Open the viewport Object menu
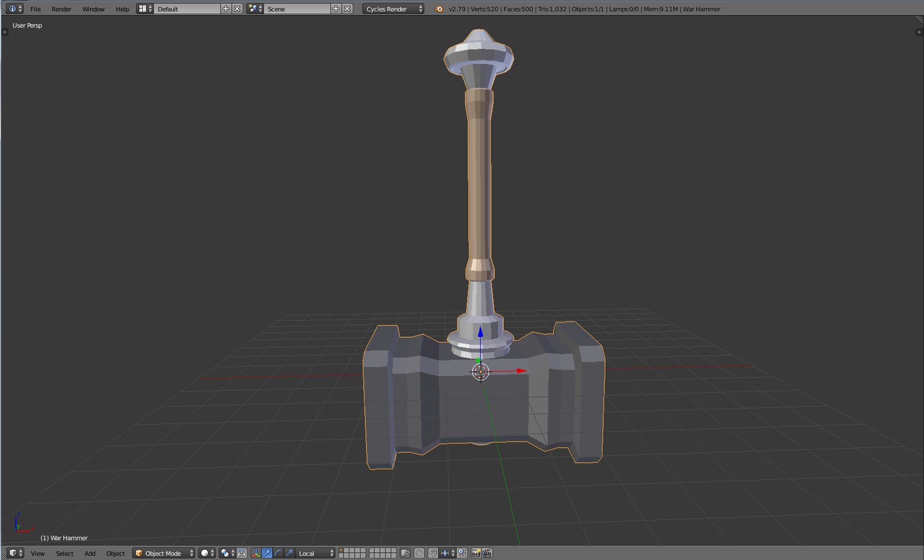924x560 pixels. [x=116, y=553]
